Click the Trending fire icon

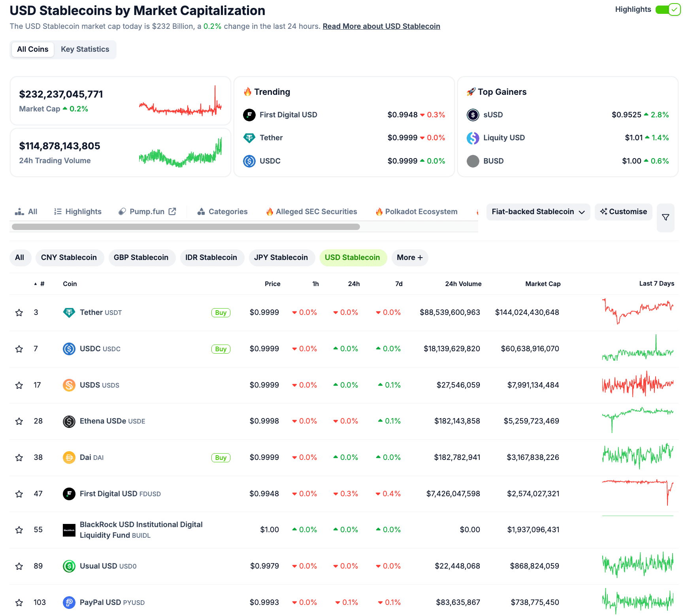248,92
